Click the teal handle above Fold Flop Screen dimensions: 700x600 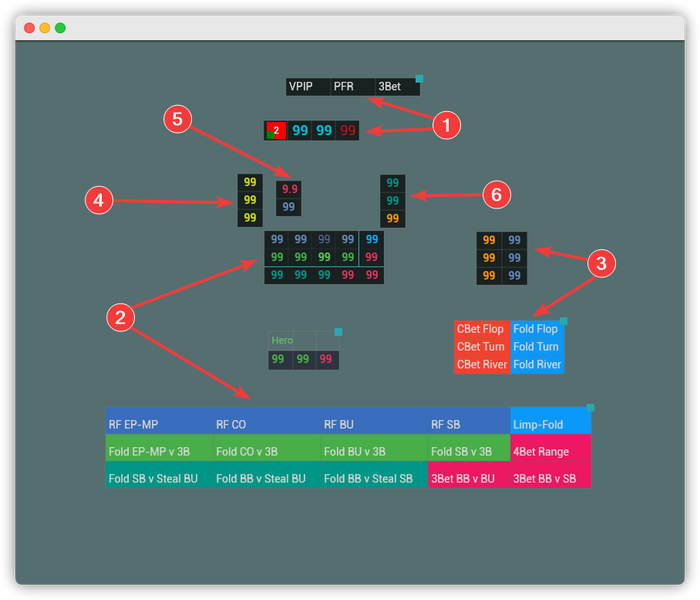[563, 321]
